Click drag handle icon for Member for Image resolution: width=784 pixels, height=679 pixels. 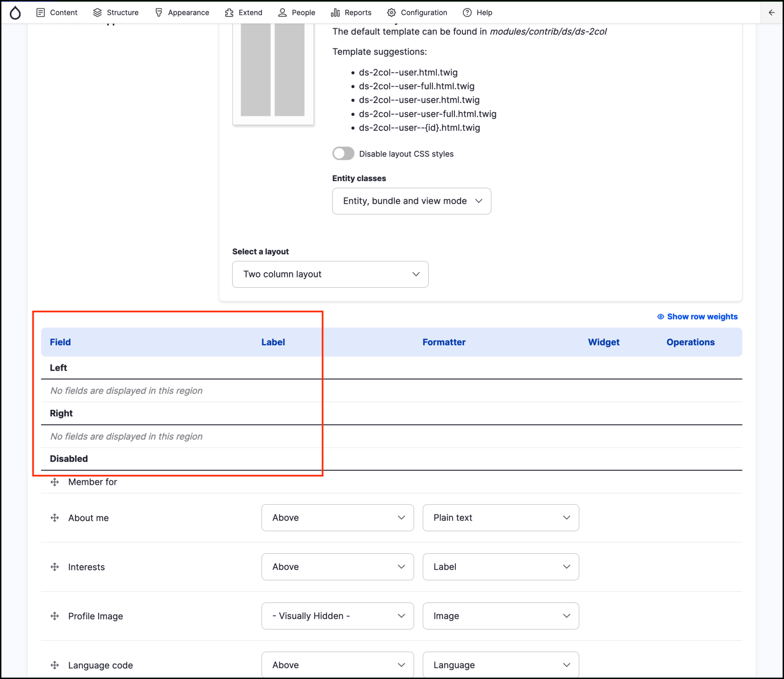coord(55,482)
